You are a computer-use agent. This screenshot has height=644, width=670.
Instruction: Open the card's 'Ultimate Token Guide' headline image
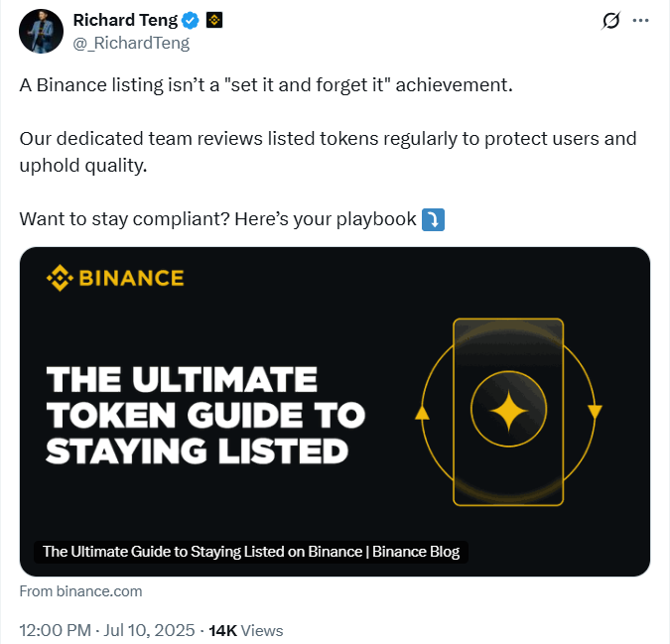pyautogui.click(x=206, y=415)
